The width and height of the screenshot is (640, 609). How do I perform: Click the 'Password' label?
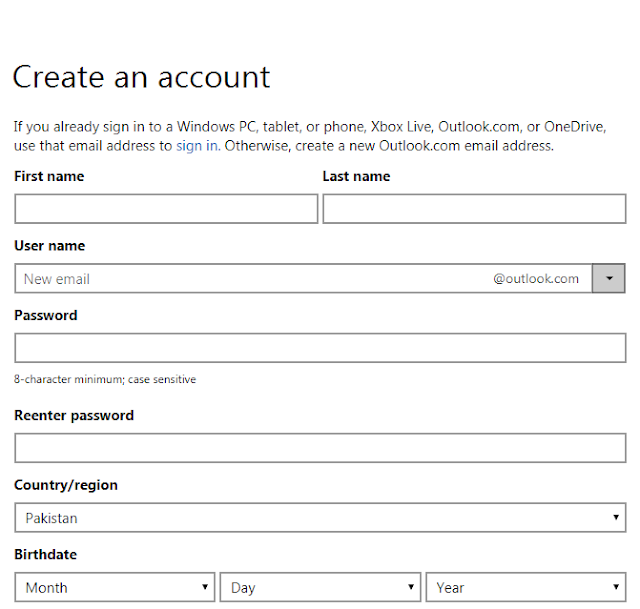click(46, 315)
